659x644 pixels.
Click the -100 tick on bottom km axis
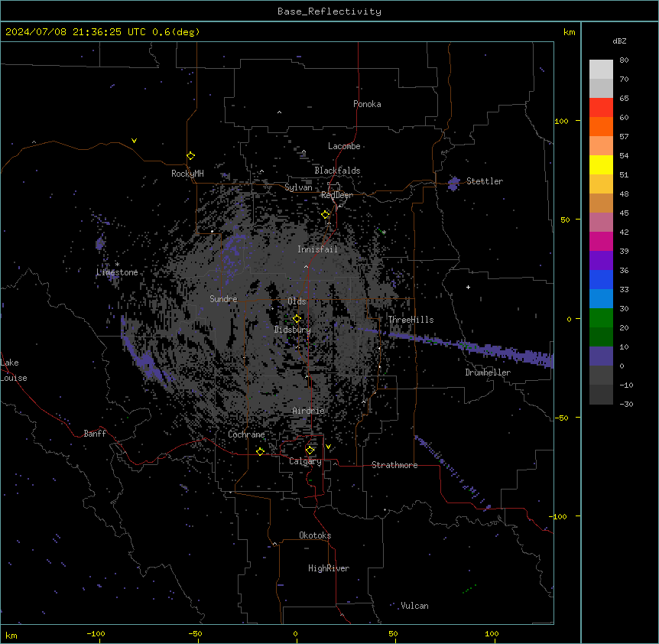[x=96, y=633]
